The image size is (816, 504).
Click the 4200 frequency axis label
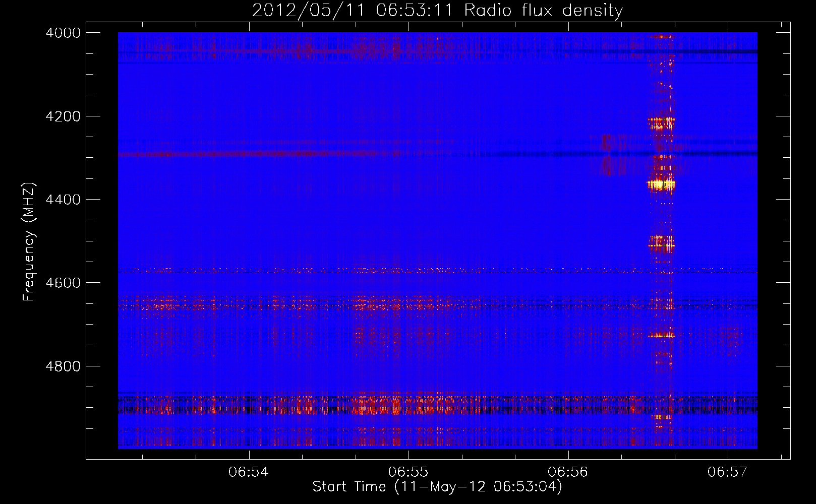[x=63, y=116]
